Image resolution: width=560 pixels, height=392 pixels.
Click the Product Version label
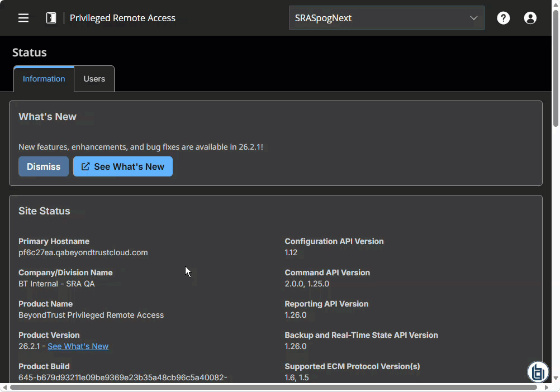[49, 335]
